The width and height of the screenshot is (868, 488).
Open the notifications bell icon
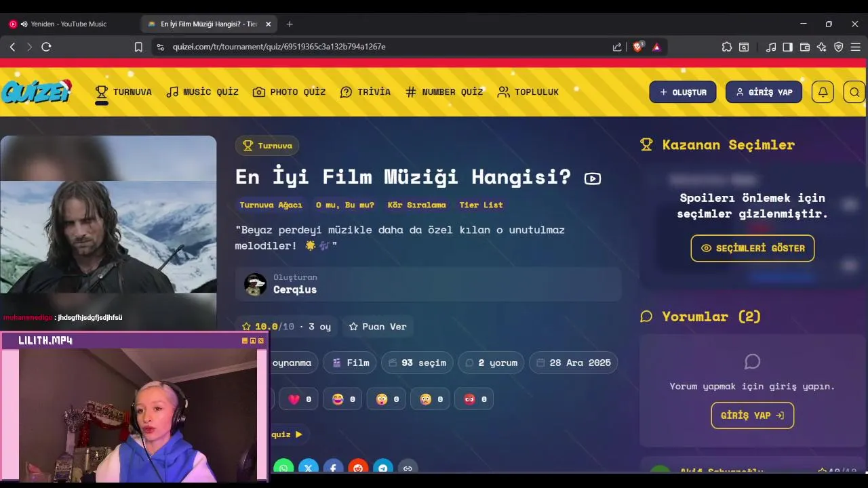pos(823,92)
